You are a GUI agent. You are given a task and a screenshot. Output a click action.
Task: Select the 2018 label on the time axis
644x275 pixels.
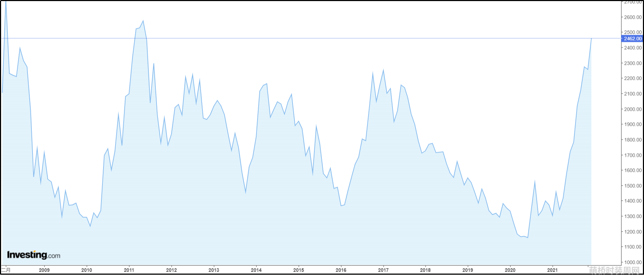pyautogui.click(x=425, y=270)
